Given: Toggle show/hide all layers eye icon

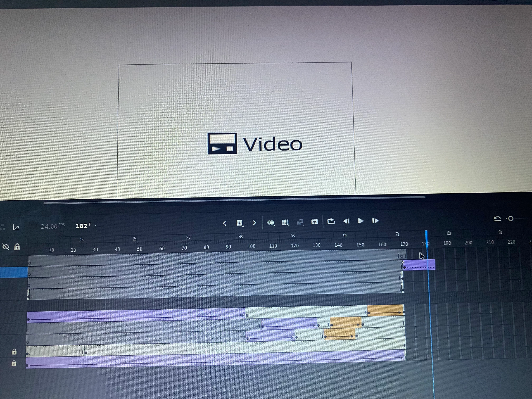Looking at the screenshot, I should pyautogui.click(x=6, y=247).
